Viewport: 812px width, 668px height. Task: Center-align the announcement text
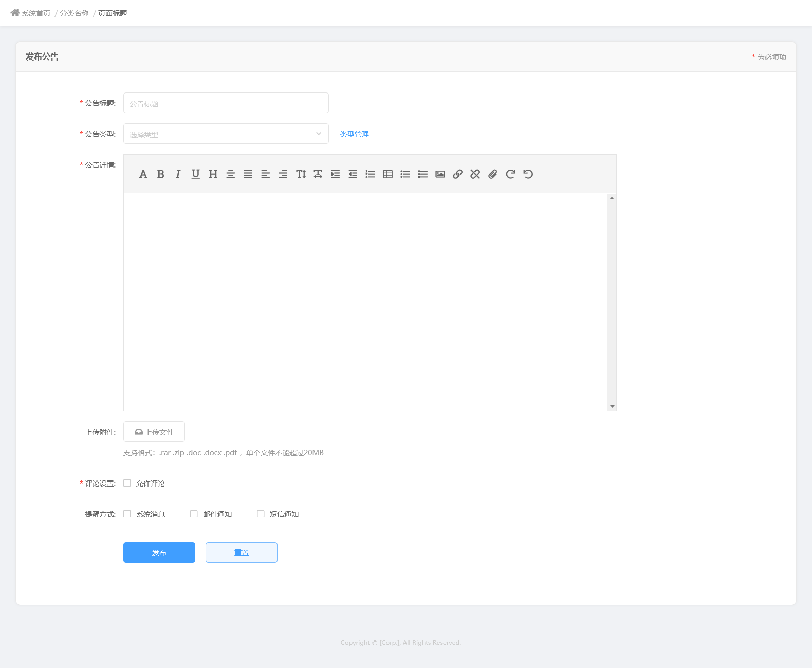pyautogui.click(x=231, y=174)
